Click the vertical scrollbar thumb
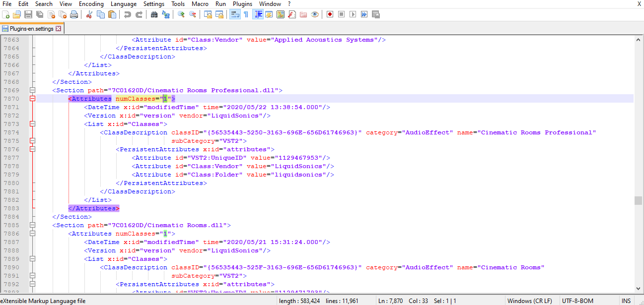The width and height of the screenshot is (644, 305). (x=638, y=200)
